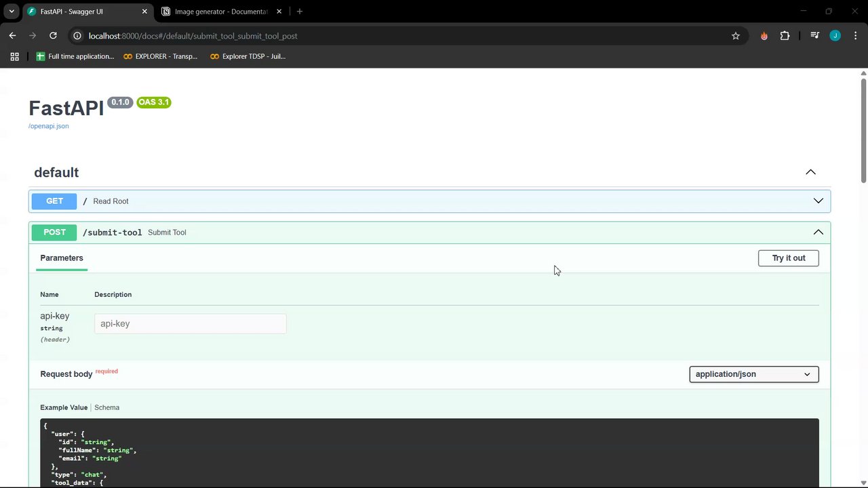The height and width of the screenshot is (488, 868).
Task: Click the /submit-tool path text
Action: (113, 232)
